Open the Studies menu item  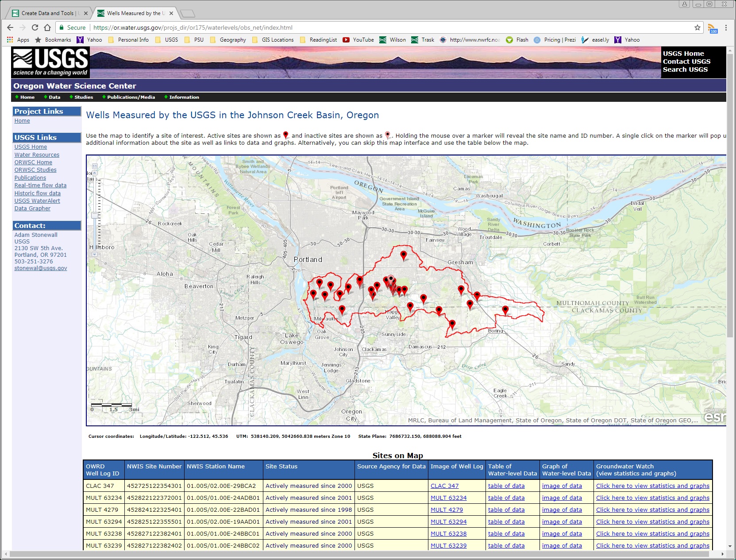(84, 97)
